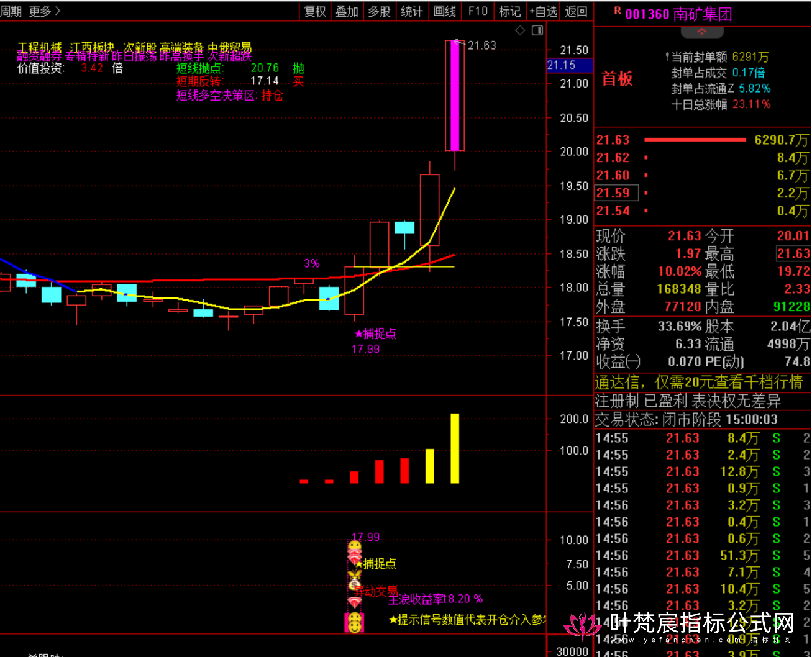The height and width of the screenshot is (657, 812).
Task: Click the 17.99 label under main chart 捕捉点
Action: click(x=365, y=349)
